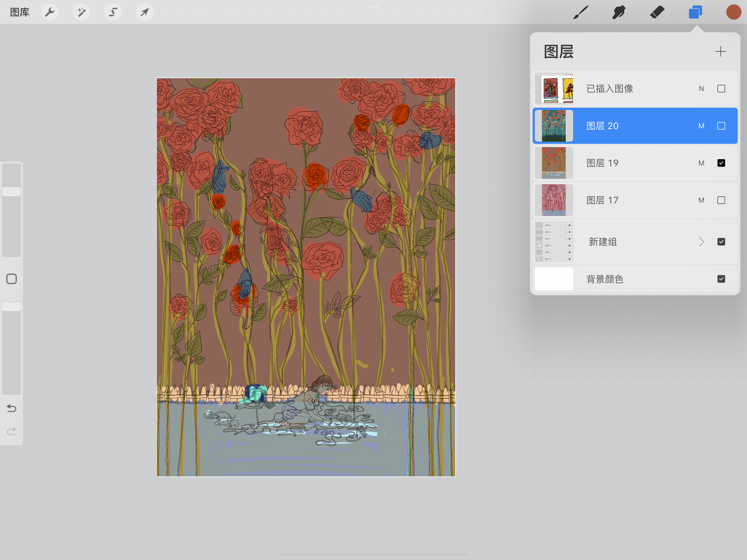Open blend mode N of 已插入图像
This screenshot has height=560, width=747.
[x=701, y=88]
